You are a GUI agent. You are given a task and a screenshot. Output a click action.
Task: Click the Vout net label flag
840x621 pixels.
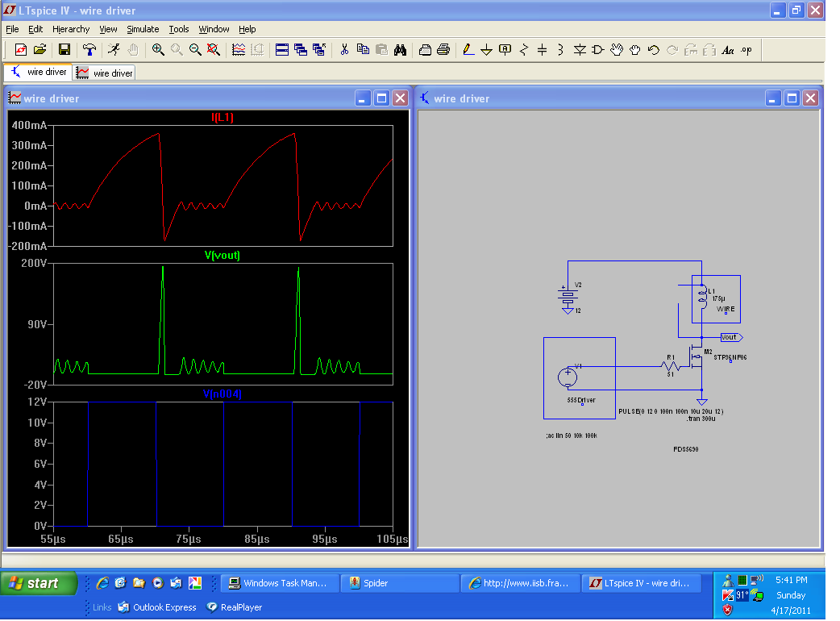[x=731, y=337]
